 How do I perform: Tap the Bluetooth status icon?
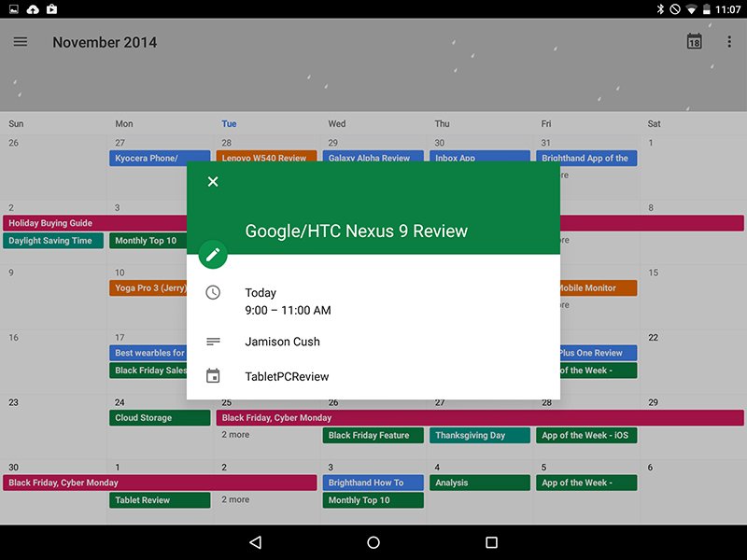(x=660, y=9)
